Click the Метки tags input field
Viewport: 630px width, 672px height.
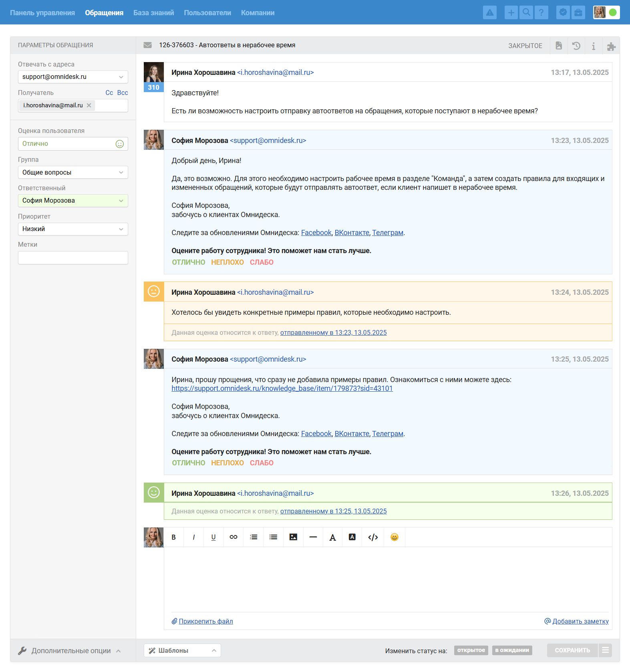[x=73, y=258]
